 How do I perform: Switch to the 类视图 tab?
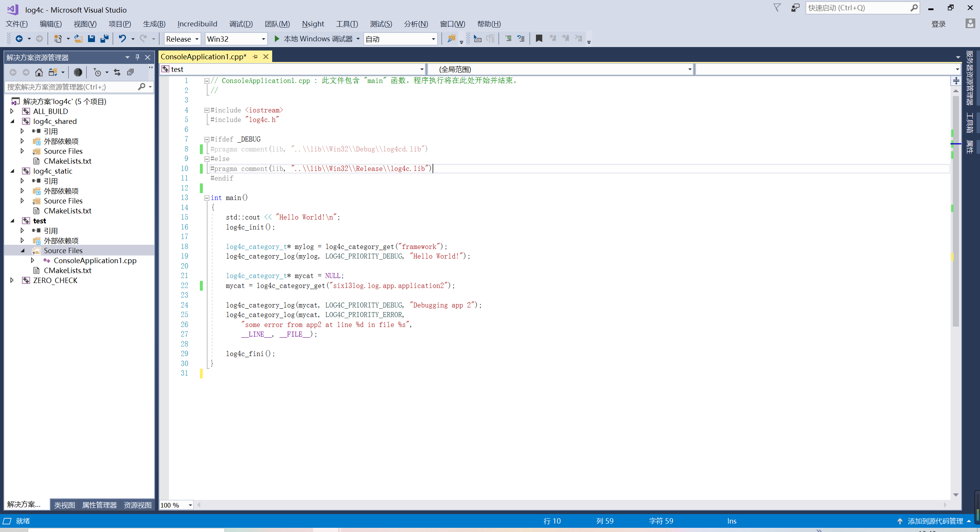click(64, 505)
